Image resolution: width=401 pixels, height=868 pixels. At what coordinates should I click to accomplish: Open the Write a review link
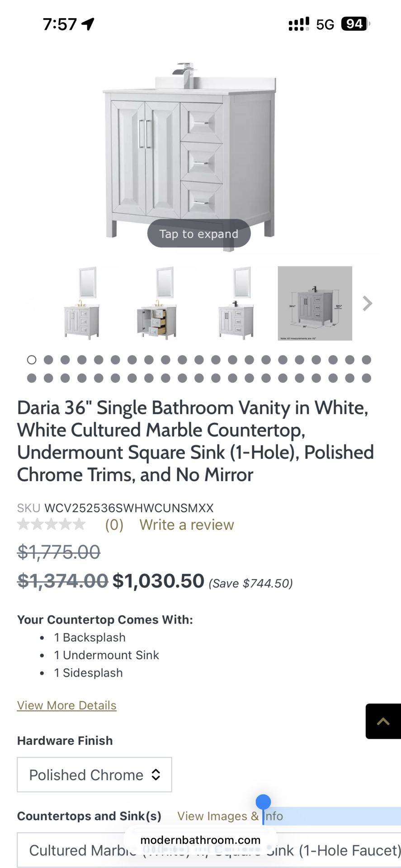[187, 524]
